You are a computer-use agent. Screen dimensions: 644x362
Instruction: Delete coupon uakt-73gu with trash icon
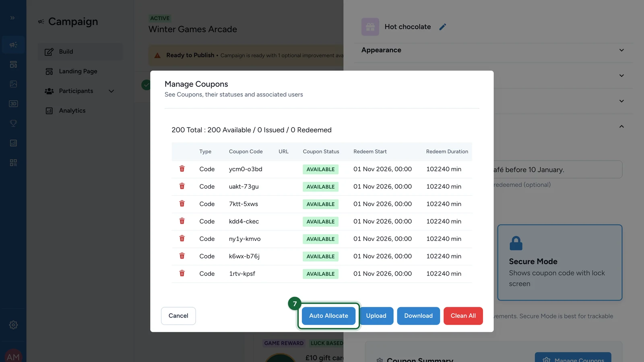click(x=182, y=186)
